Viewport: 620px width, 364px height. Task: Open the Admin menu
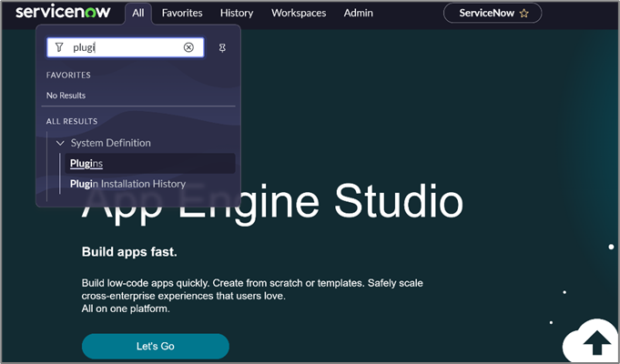coord(359,14)
